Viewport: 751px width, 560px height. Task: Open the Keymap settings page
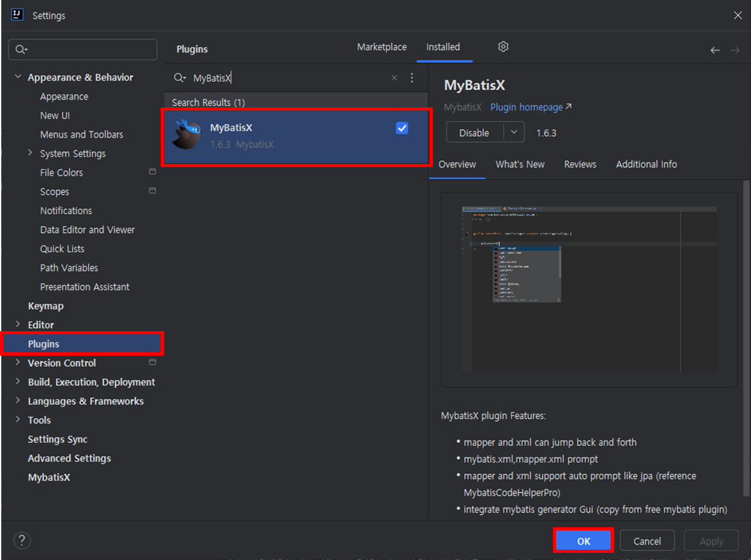pyautogui.click(x=46, y=306)
